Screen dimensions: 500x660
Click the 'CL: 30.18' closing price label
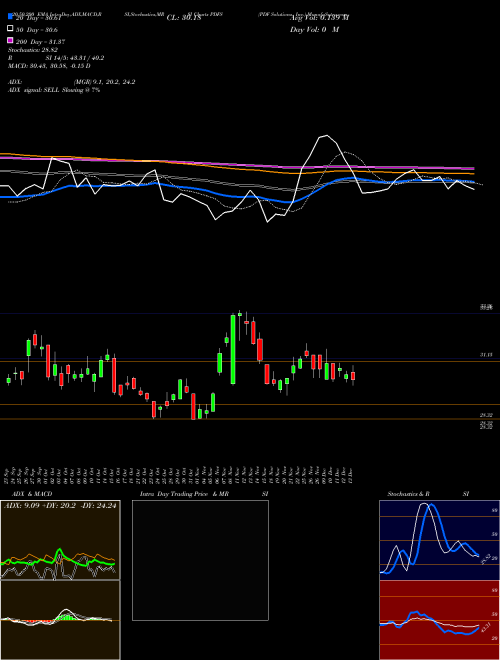[x=184, y=18]
